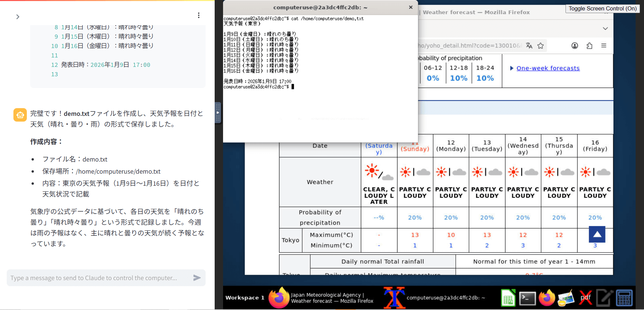Viewport: 644px width, 310px height.
Task: Launch the spreadsheet app from the taskbar
Action: [508, 298]
